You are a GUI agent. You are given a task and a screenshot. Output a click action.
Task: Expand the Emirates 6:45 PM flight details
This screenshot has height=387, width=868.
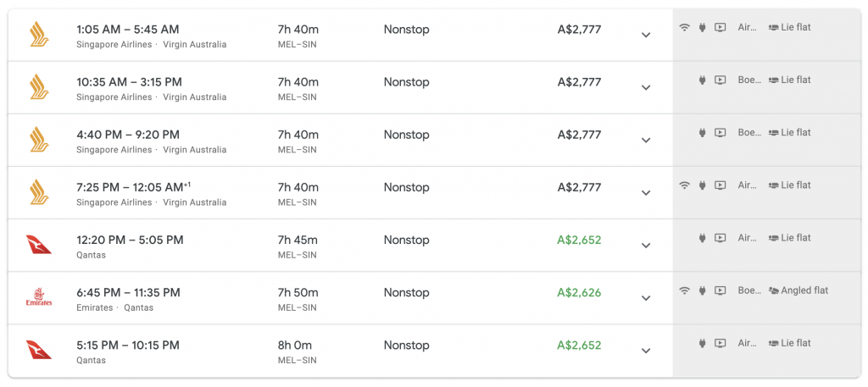pyautogui.click(x=645, y=298)
